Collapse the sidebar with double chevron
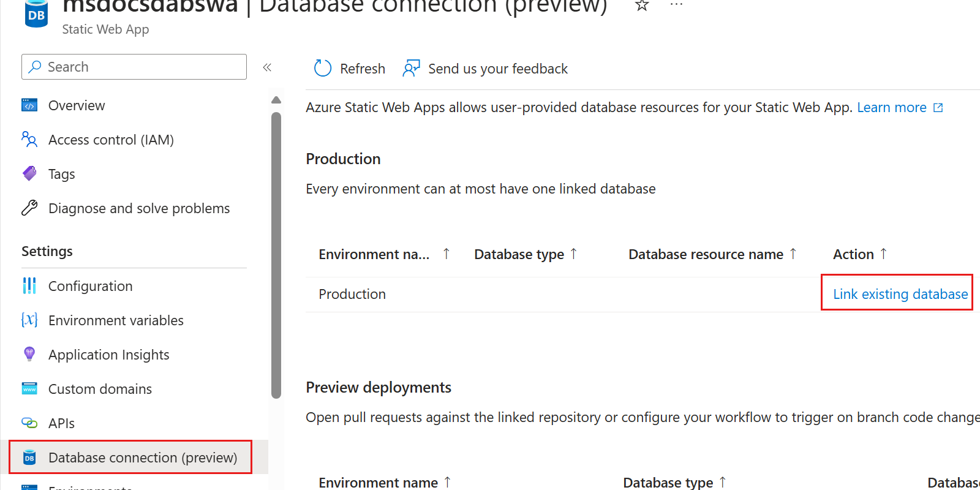 (x=267, y=67)
